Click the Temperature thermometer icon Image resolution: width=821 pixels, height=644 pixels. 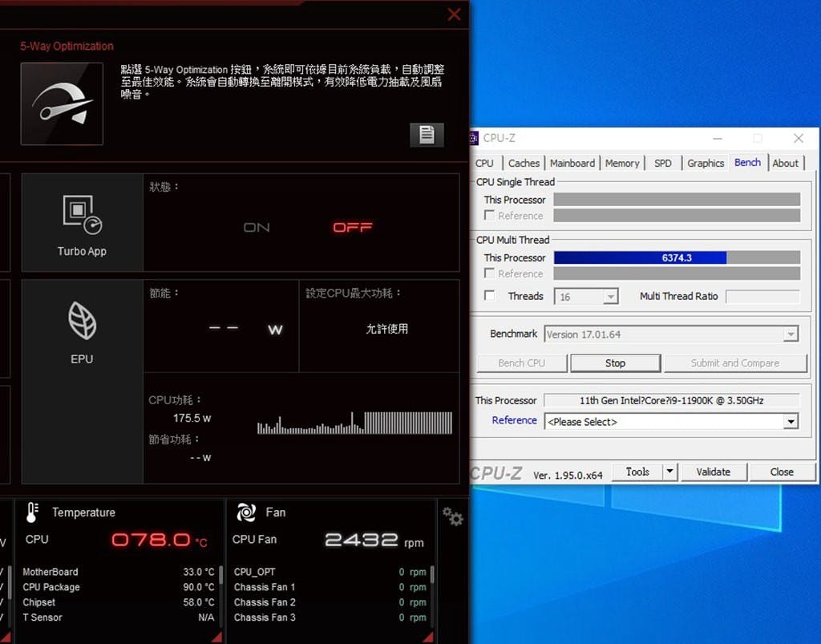pyautogui.click(x=33, y=512)
